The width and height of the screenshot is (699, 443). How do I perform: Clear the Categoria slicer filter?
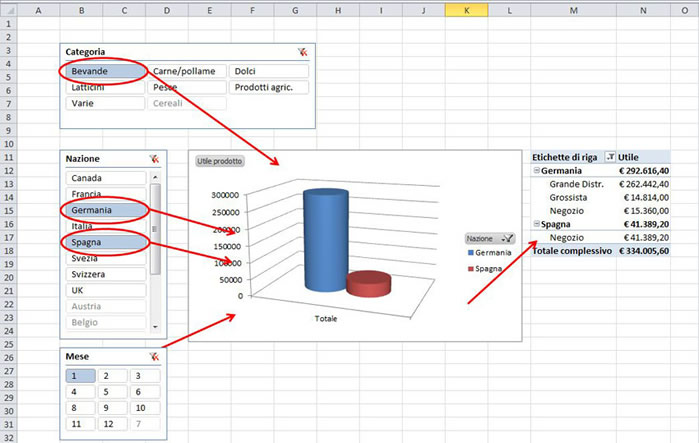(x=303, y=52)
